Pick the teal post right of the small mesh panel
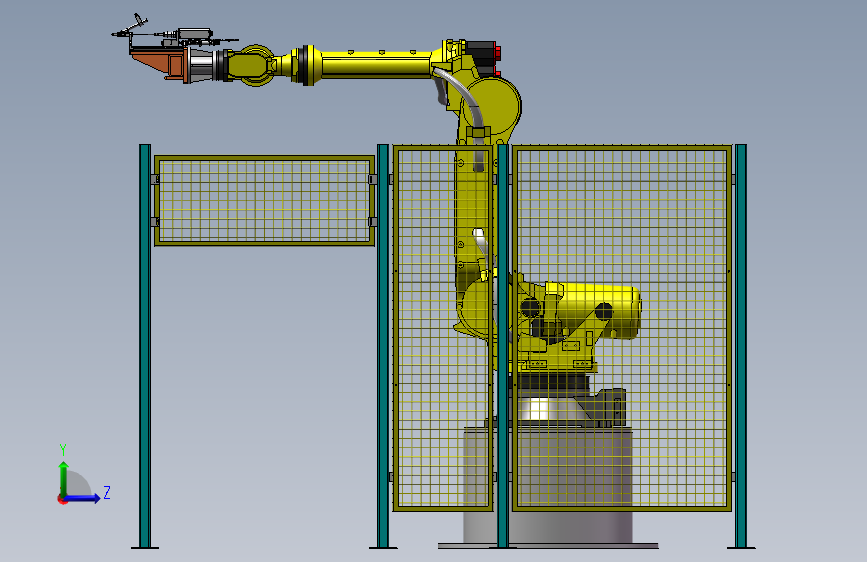The height and width of the screenshot is (562, 867). tap(383, 346)
